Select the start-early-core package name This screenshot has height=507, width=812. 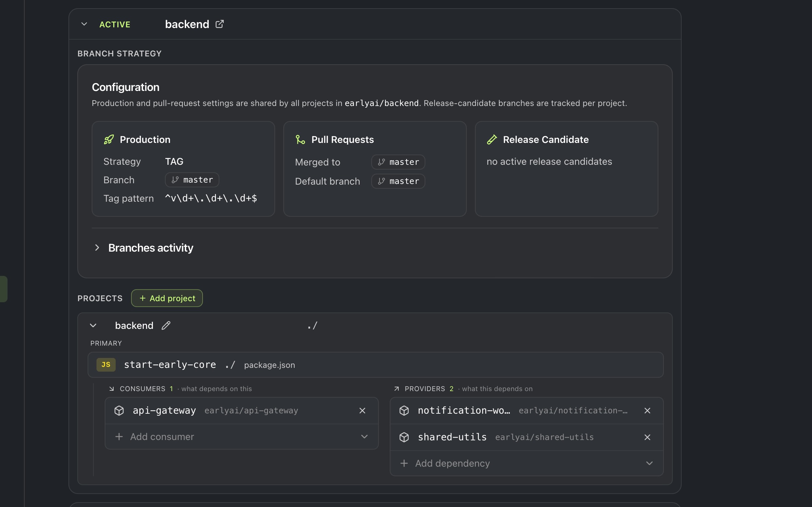170,365
